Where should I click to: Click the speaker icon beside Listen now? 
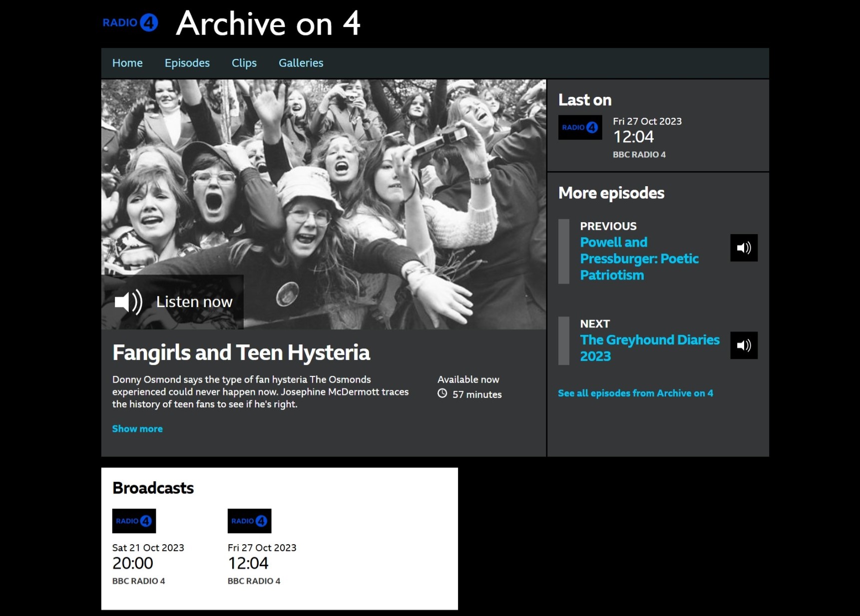pyautogui.click(x=128, y=302)
